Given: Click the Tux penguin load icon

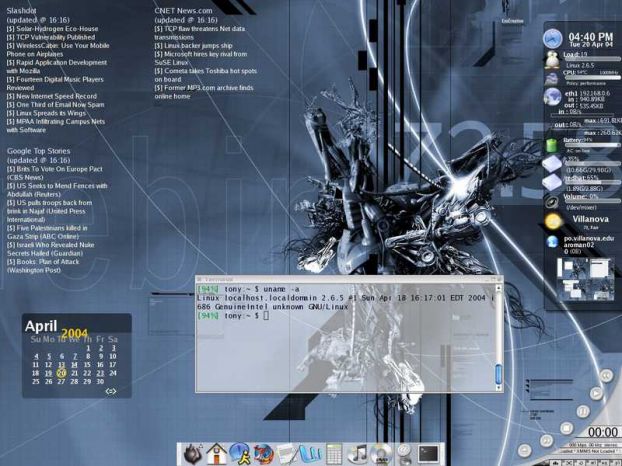Looking at the screenshot, I should point(552,60).
